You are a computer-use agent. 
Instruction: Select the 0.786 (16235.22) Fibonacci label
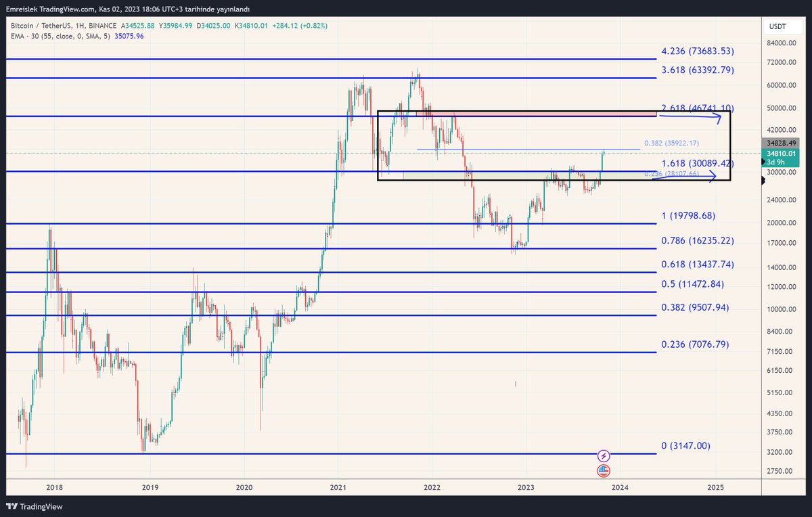pyautogui.click(x=698, y=241)
